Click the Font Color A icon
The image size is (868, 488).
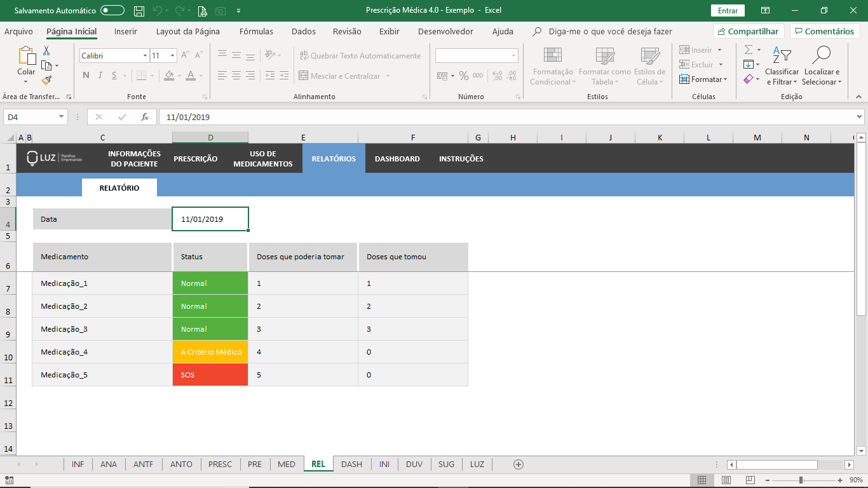tap(191, 76)
